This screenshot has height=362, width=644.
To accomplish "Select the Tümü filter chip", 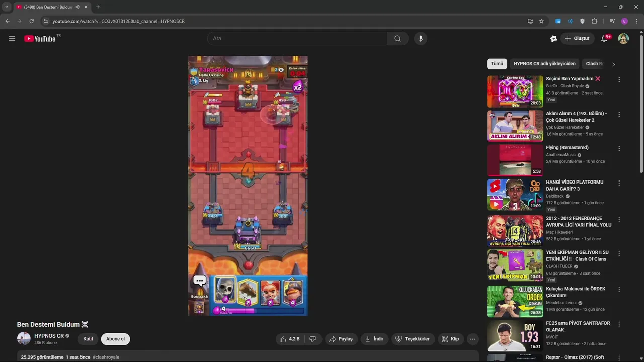I will [x=497, y=64].
